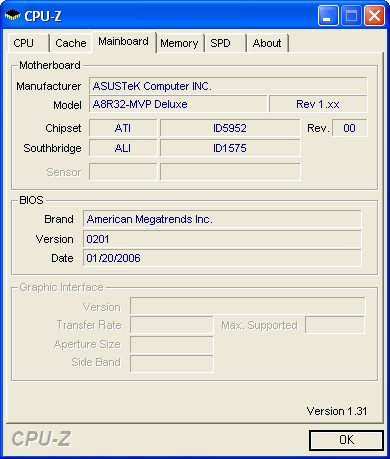Select the Mainboard tab
Screen dimensions: 390x459
[x=124, y=42]
